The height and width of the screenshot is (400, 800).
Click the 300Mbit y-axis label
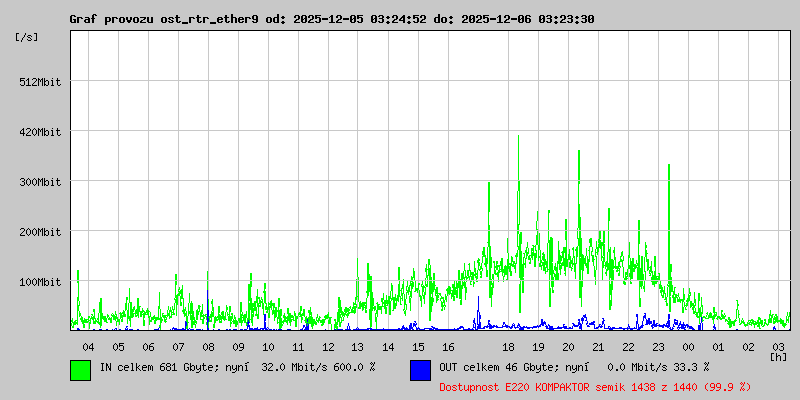(x=40, y=182)
